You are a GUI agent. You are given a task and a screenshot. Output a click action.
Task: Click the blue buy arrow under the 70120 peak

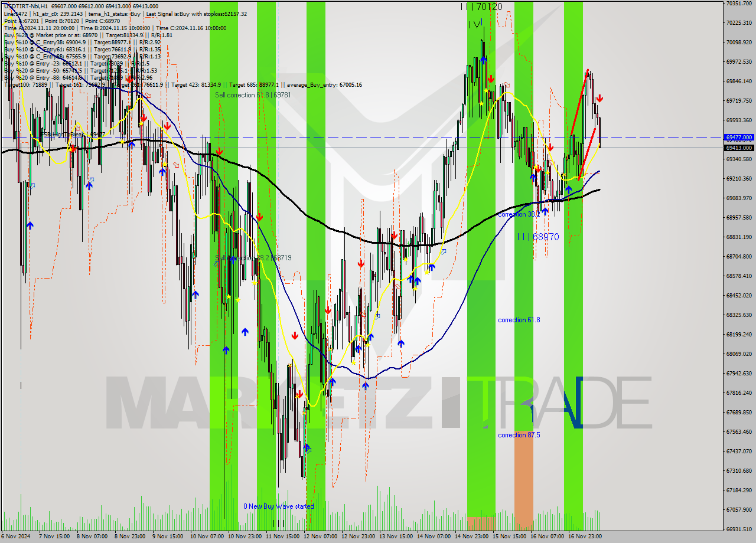pyautogui.click(x=484, y=59)
